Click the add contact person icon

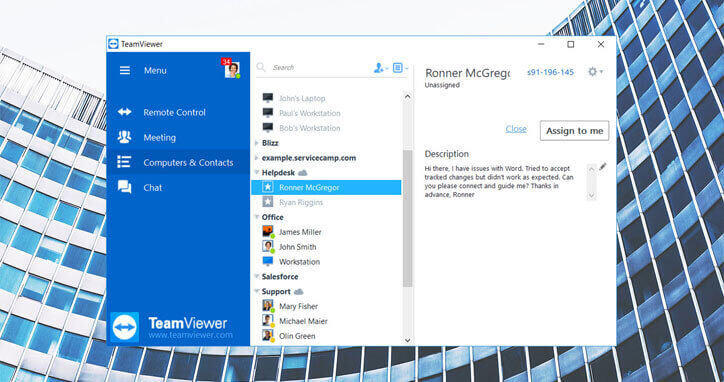point(380,68)
